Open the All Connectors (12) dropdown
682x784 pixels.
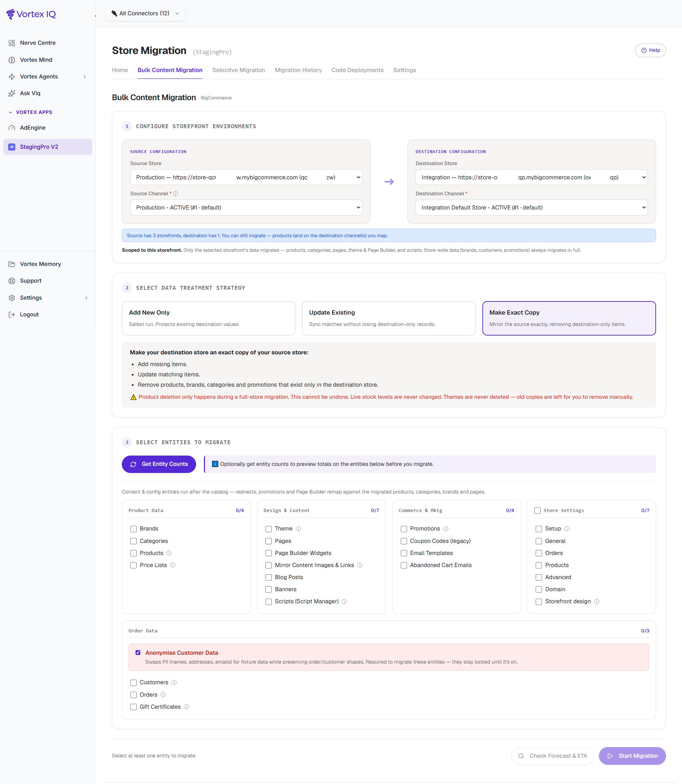click(x=145, y=14)
